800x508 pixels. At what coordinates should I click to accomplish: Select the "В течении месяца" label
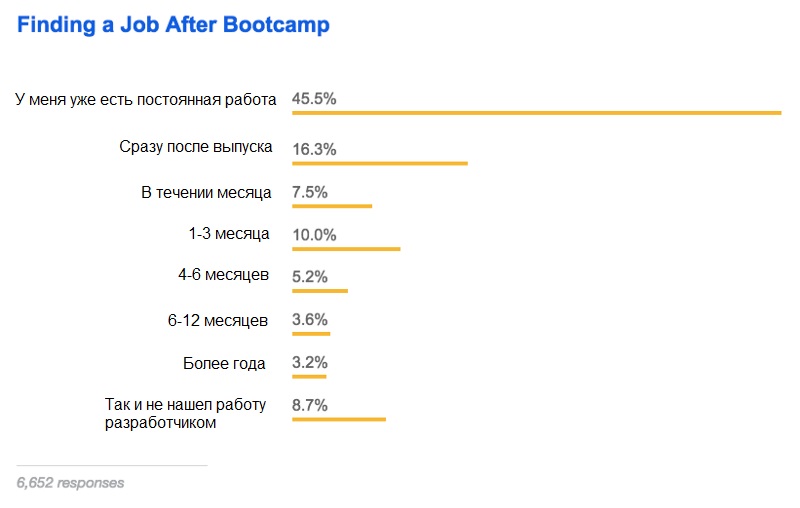[206, 191]
